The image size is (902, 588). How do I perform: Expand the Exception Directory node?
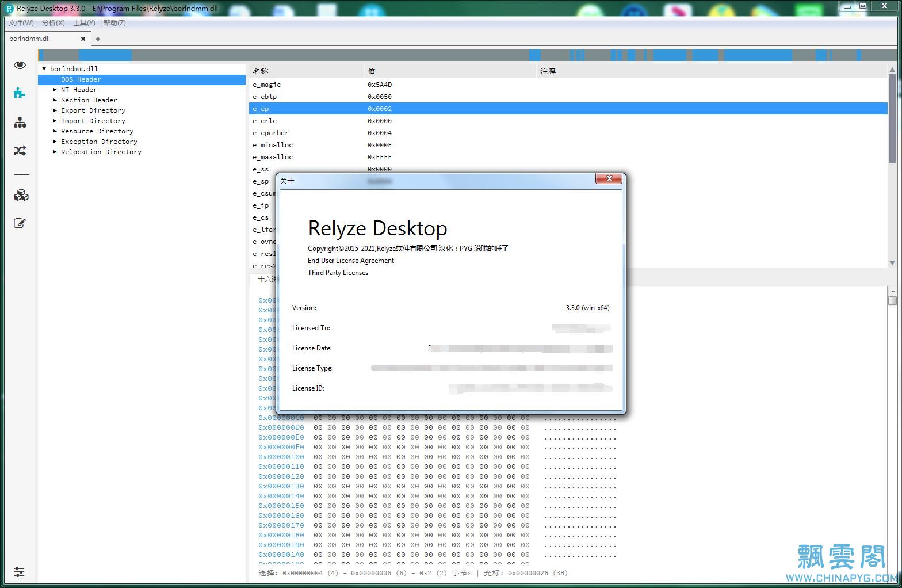(x=55, y=142)
